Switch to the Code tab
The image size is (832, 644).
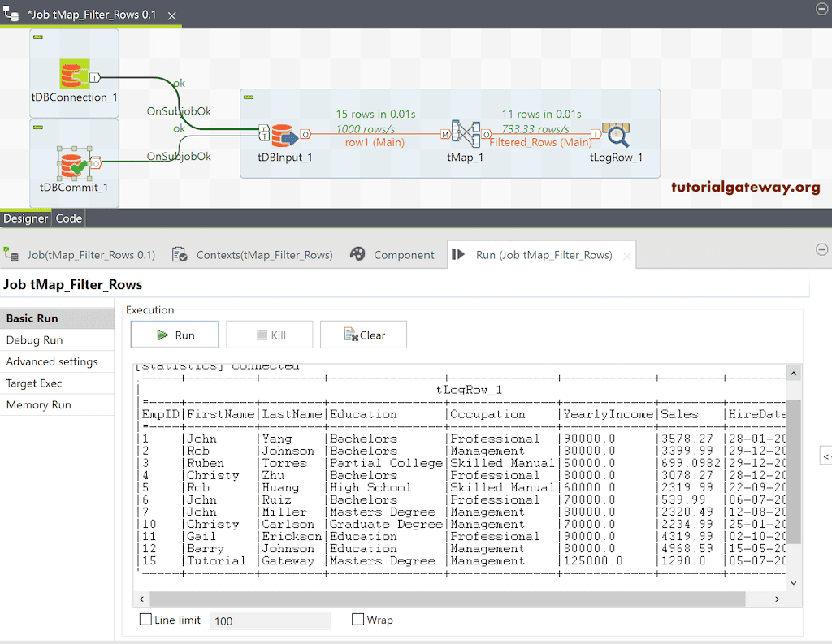[x=68, y=218]
